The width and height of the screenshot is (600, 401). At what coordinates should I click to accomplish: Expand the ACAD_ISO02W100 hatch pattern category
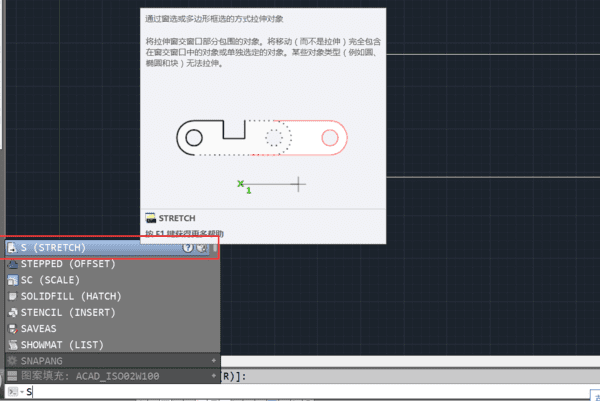214,376
